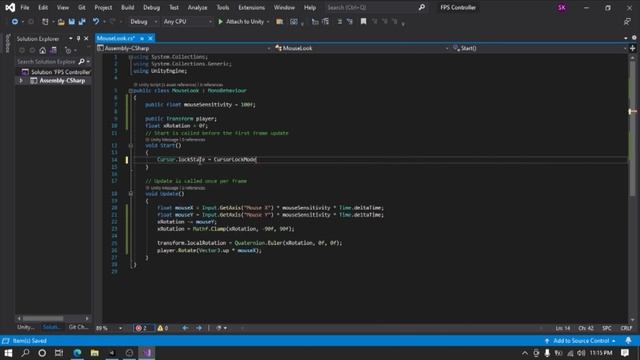Open the File menu
Viewport: 640px width, 360px height.
tap(25, 7)
